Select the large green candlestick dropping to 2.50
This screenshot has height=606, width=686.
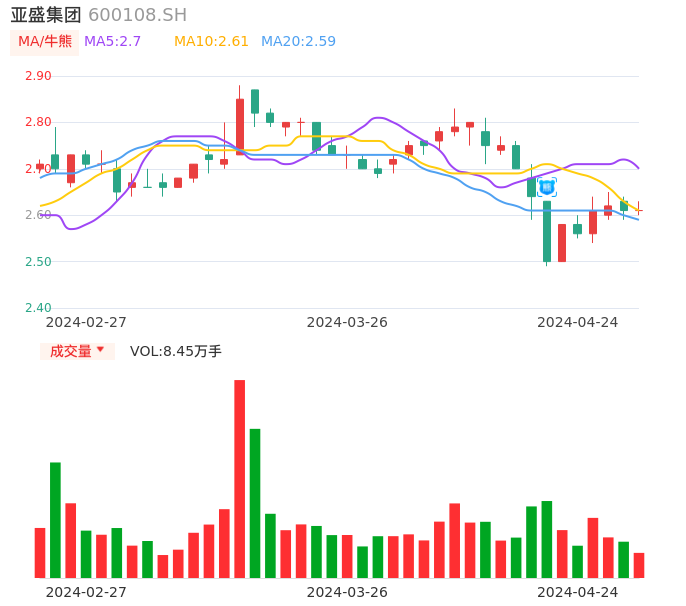[x=547, y=231]
